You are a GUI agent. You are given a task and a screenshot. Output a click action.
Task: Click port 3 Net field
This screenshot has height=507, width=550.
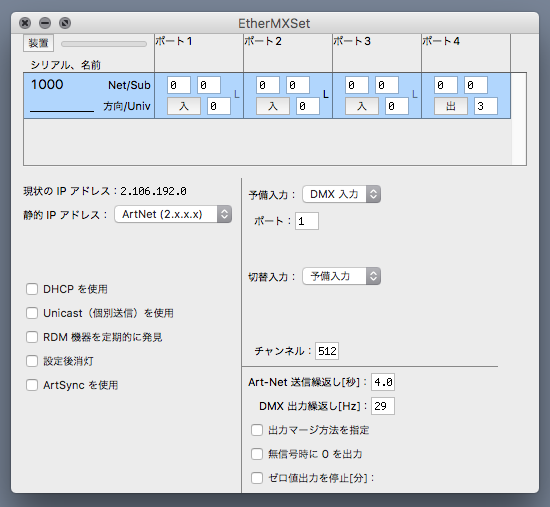(x=357, y=85)
